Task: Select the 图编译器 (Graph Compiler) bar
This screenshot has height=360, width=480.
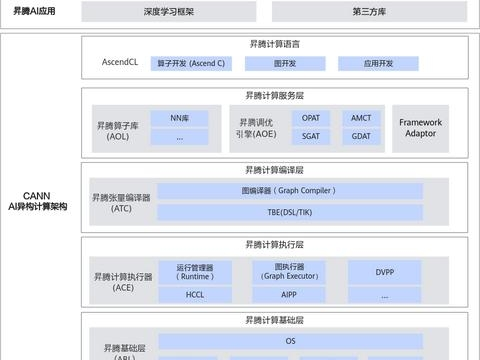Action: point(290,191)
